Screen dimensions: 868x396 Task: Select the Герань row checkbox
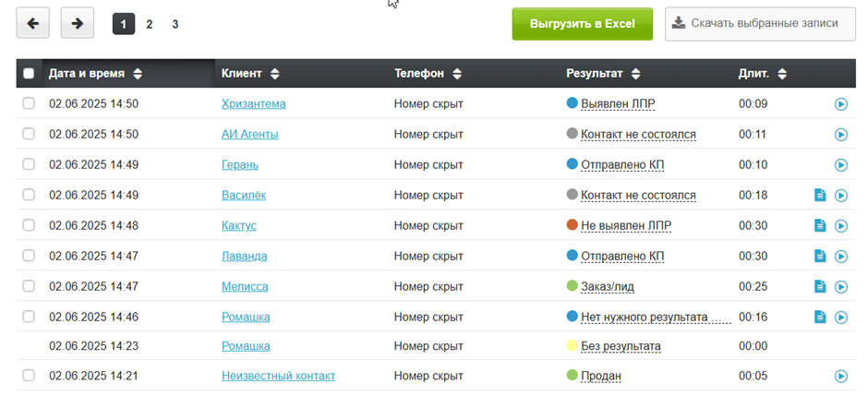coord(29,165)
